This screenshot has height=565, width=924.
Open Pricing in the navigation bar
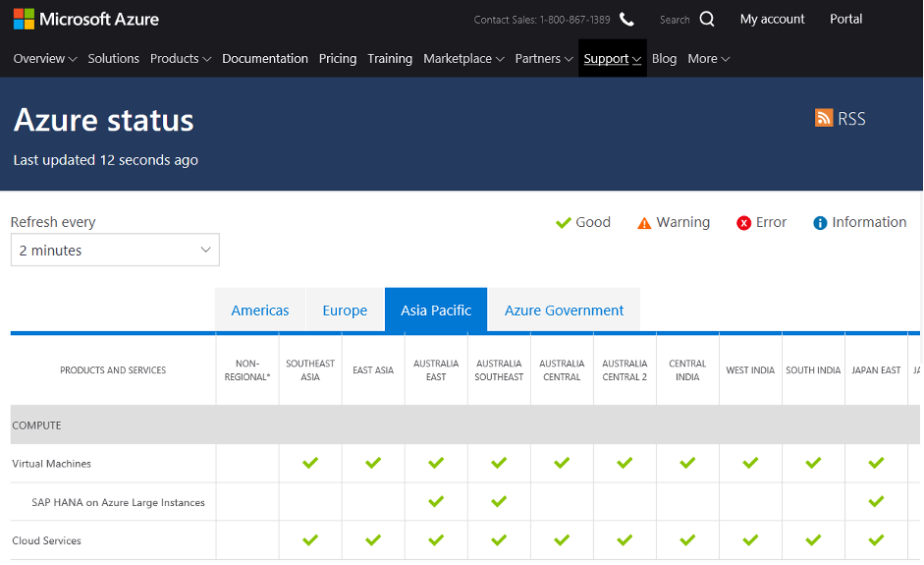pyautogui.click(x=338, y=58)
